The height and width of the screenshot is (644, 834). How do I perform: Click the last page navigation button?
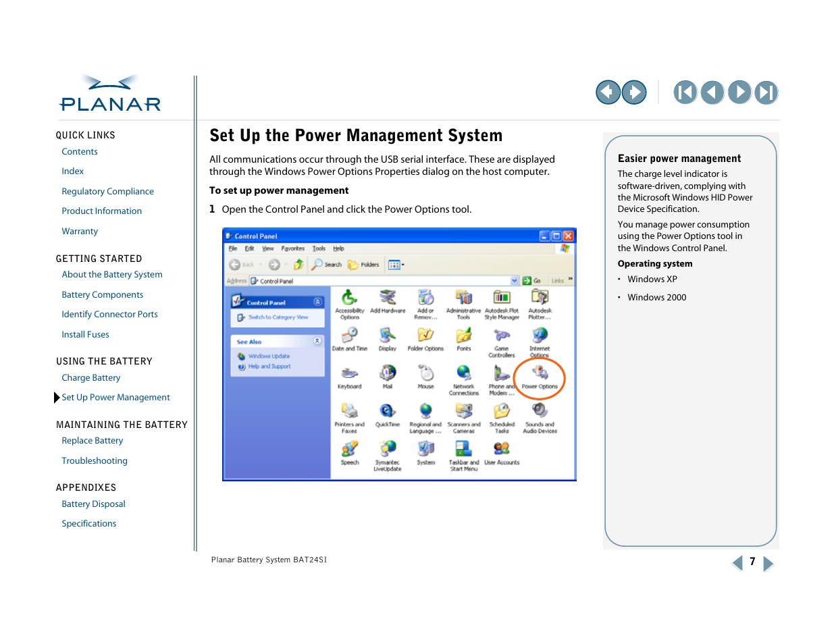(766, 92)
